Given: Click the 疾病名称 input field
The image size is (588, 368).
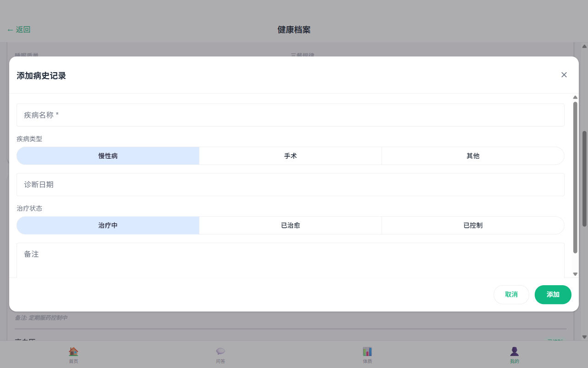Looking at the screenshot, I should pos(290,115).
